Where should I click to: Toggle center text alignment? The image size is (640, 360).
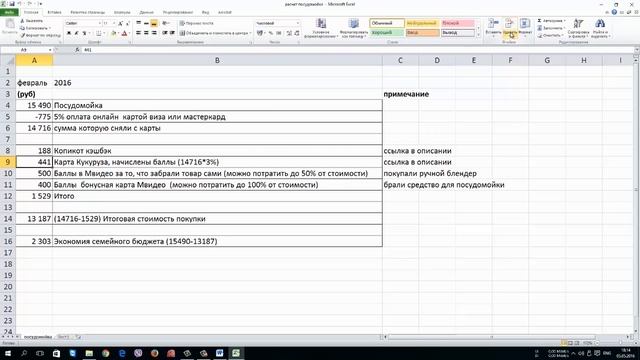pyautogui.click(x=146, y=33)
